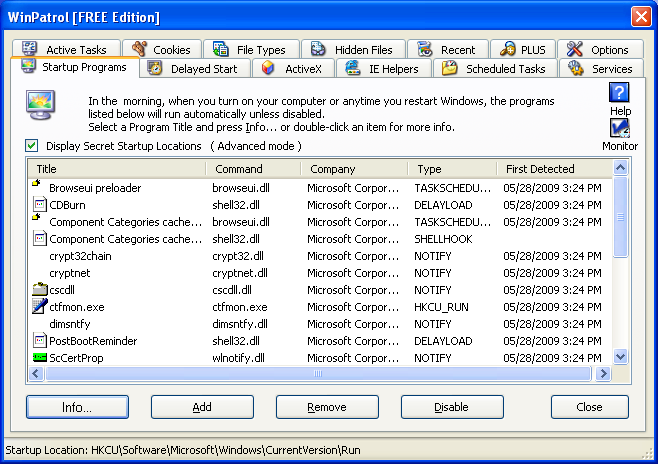Click the Help question mark icon
This screenshot has height=464, width=658.
point(620,93)
